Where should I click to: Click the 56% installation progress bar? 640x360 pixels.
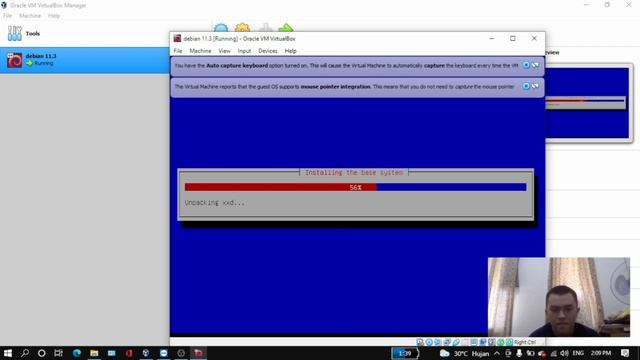click(x=356, y=187)
